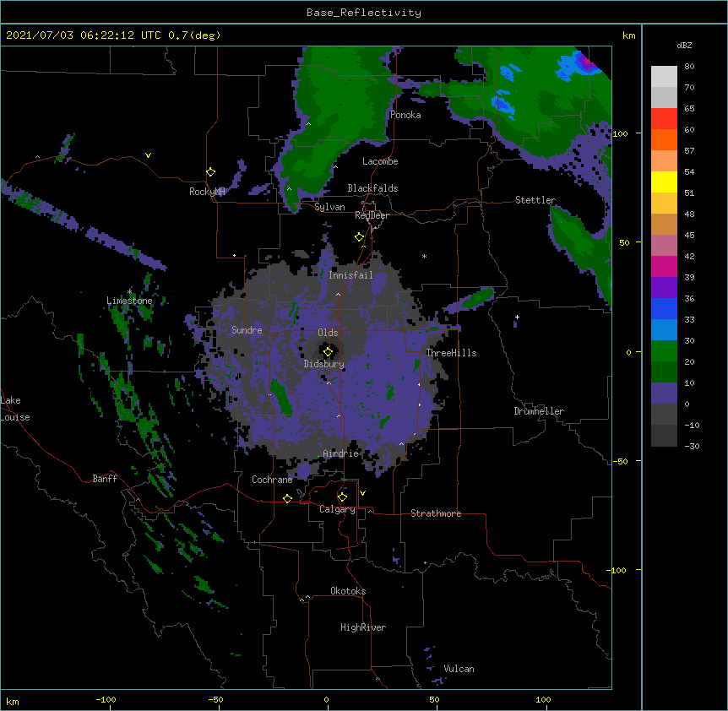728x711 pixels.
Task: Select the bright green 20-30 dBZ swatch
Action: [x=664, y=351]
